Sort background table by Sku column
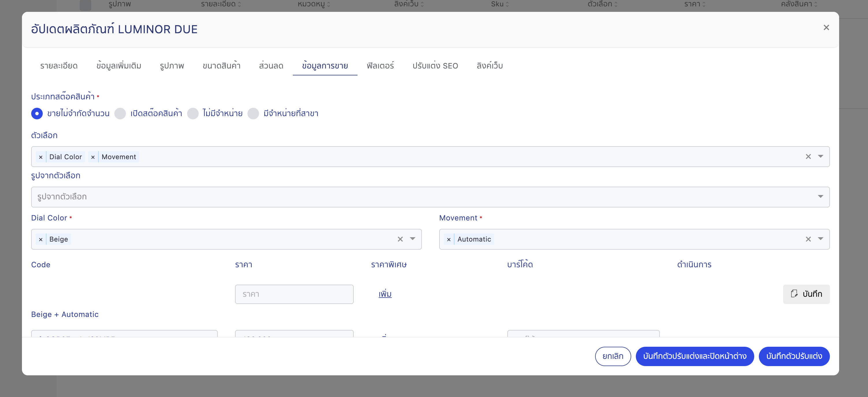 coord(500,4)
